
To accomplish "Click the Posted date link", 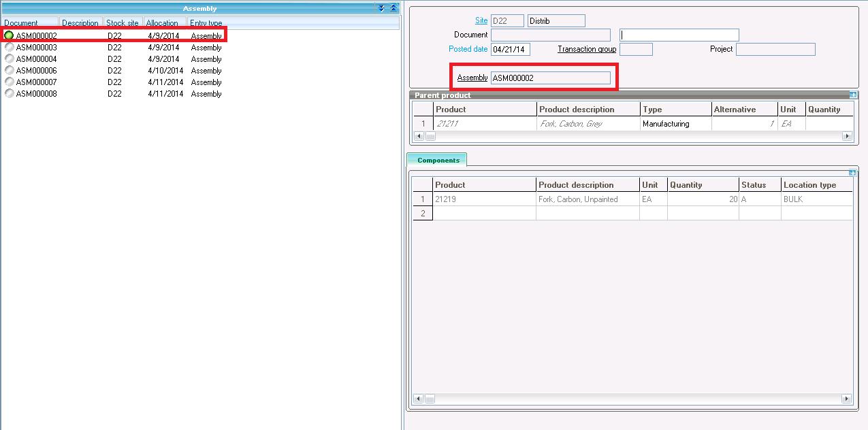I will click(x=468, y=49).
